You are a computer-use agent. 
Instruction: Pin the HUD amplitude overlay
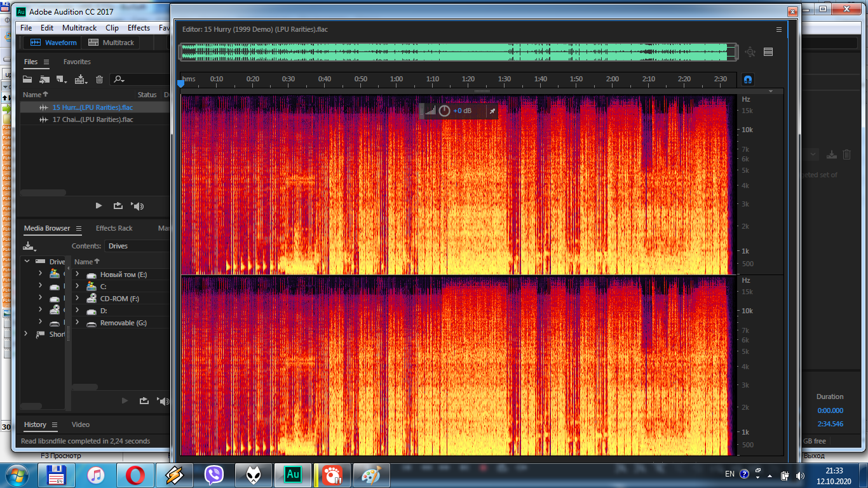click(x=491, y=111)
